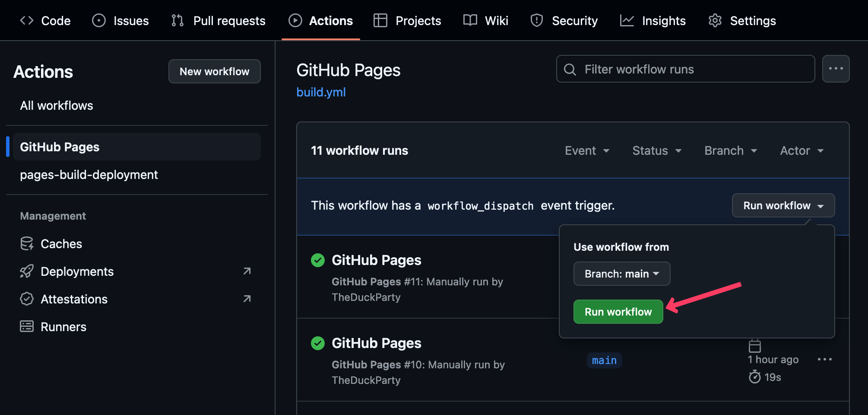Click the Caches database icon
This screenshot has width=868, height=415.
click(x=27, y=244)
